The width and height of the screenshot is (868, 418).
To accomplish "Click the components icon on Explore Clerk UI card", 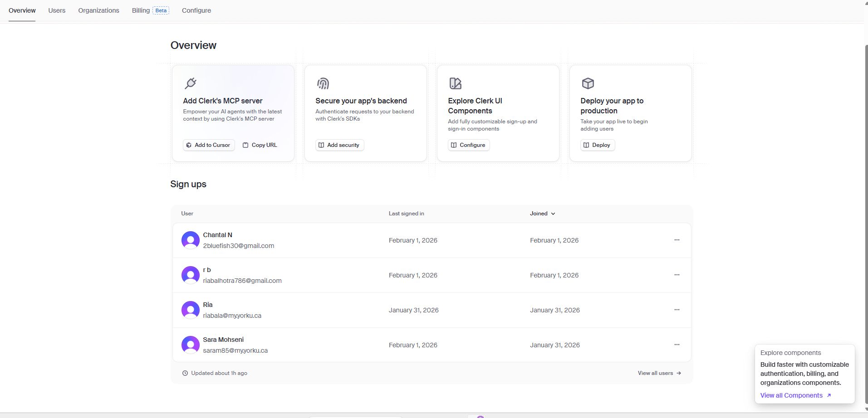I will [456, 83].
